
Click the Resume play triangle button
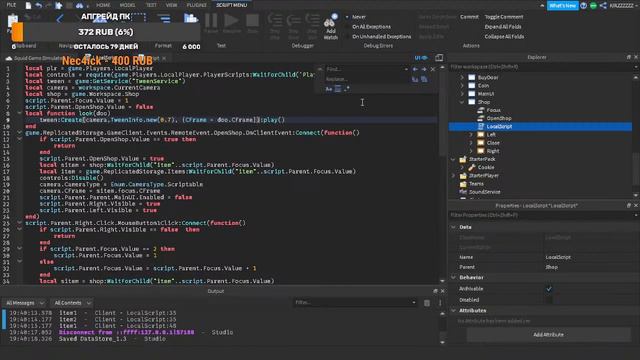click(x=231, y=20)
